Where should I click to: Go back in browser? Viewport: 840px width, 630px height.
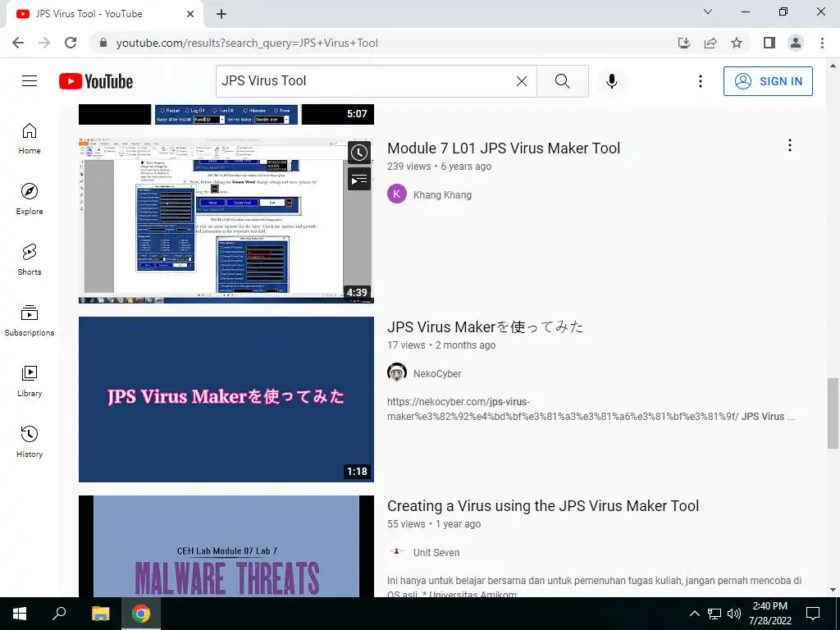point(18,43)
